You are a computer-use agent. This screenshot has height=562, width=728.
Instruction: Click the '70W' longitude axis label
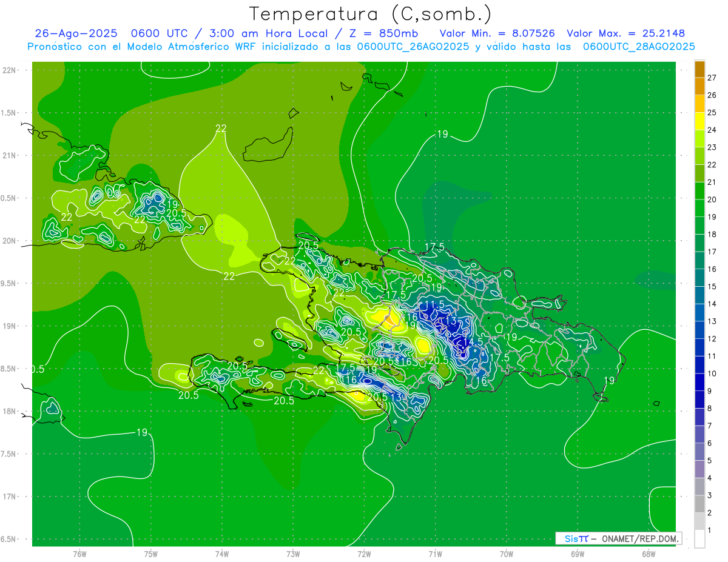(507, 554)
